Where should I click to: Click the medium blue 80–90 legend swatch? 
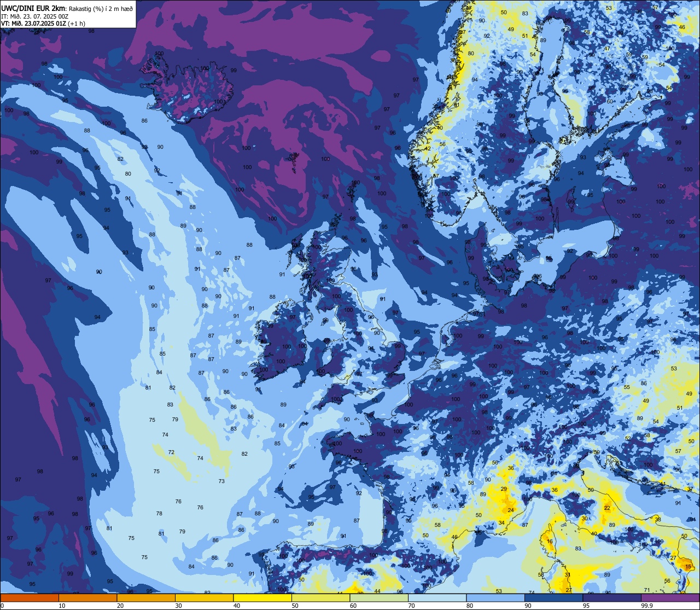[495, 597]
